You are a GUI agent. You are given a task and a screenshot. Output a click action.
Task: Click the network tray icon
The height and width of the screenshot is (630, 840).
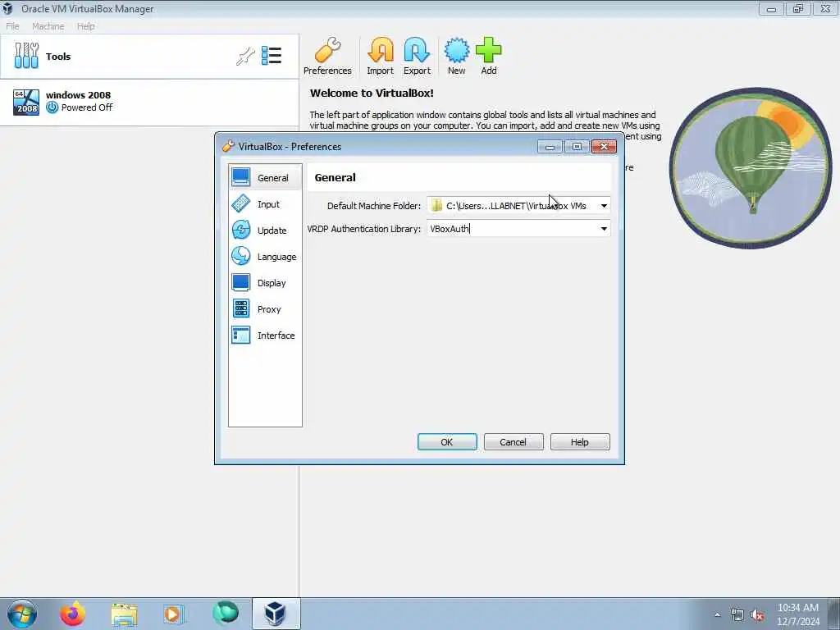737,615
